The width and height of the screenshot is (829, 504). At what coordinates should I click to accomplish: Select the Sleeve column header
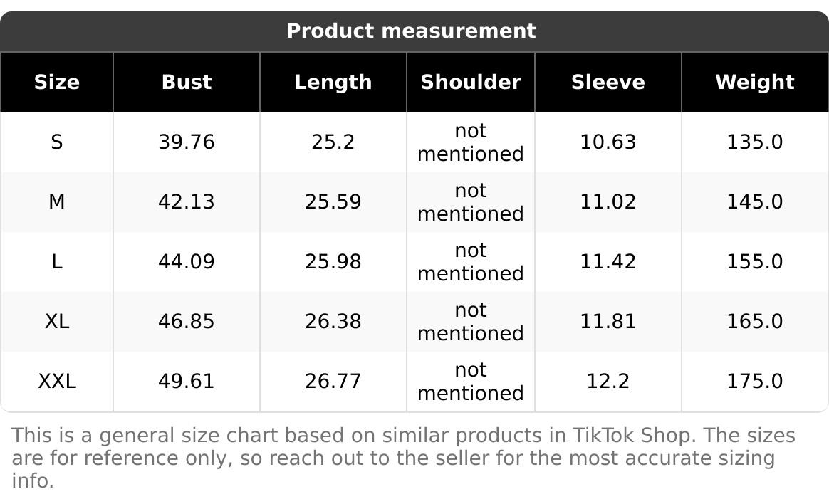pos(608,83)
